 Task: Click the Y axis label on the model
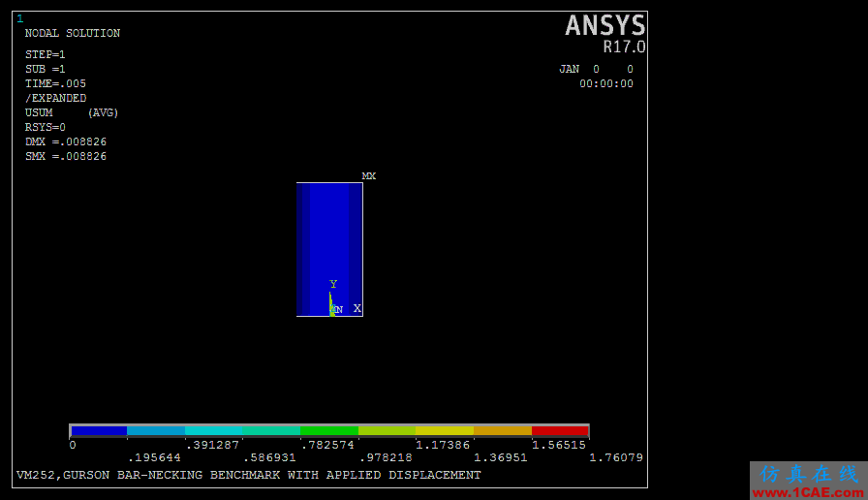(x=333, y=284)
